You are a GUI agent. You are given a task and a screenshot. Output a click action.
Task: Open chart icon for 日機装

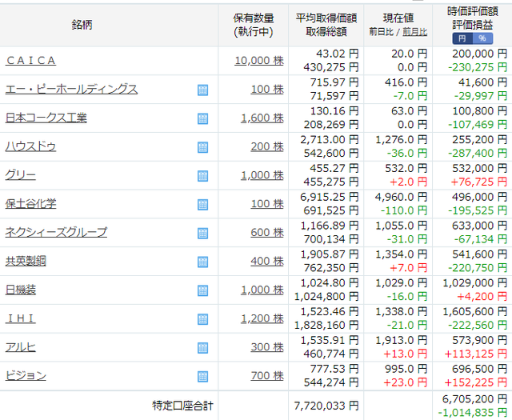point(202,290)
